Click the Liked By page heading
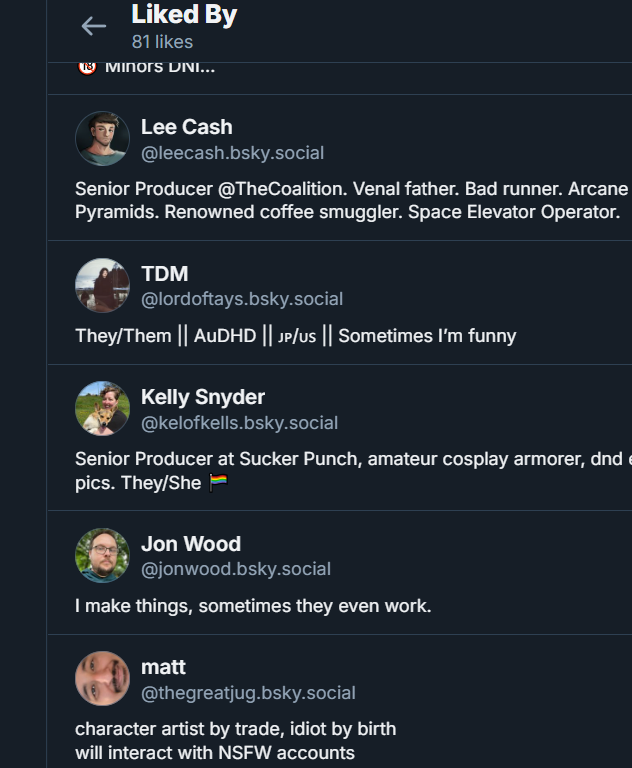The width and height of the screenshot is (632, 768). pyautogui.click(x=184, y=15)
